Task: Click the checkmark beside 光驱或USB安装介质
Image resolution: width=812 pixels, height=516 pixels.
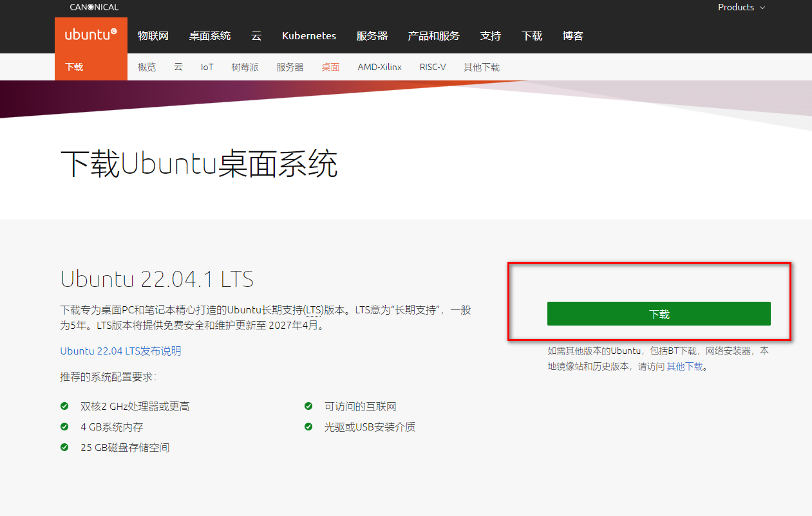Action: pyautogui.click(x=308, y=427)
